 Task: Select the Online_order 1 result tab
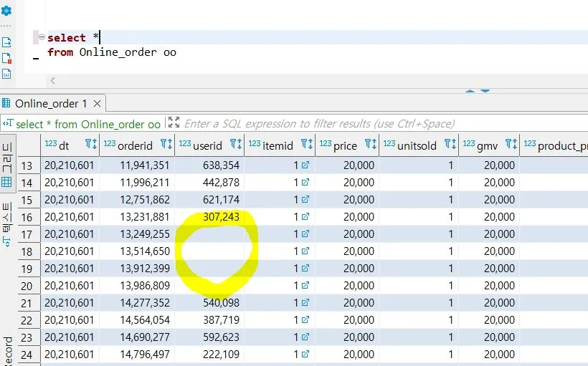(51, 103)
